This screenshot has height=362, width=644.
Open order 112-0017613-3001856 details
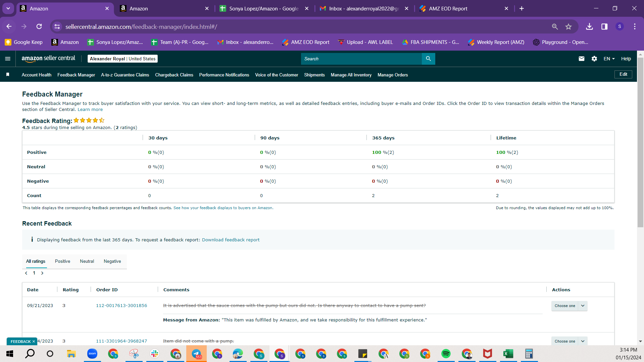(121, 305)
